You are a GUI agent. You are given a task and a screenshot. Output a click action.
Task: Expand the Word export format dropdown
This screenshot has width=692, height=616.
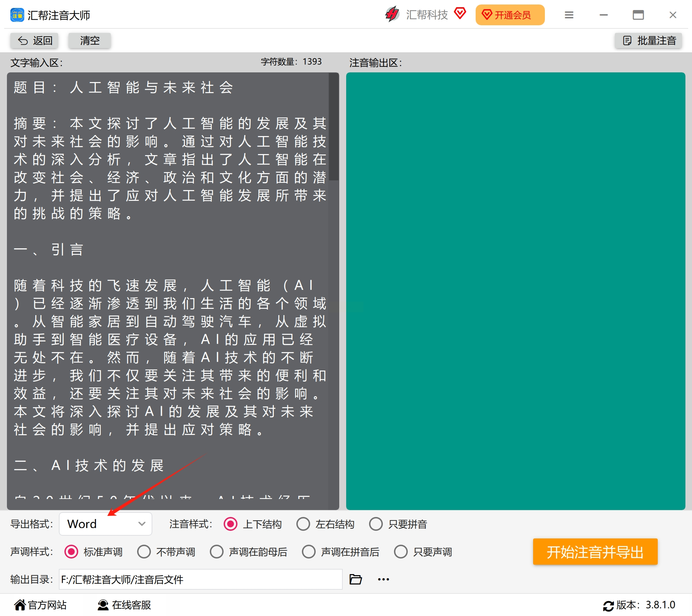106,524
